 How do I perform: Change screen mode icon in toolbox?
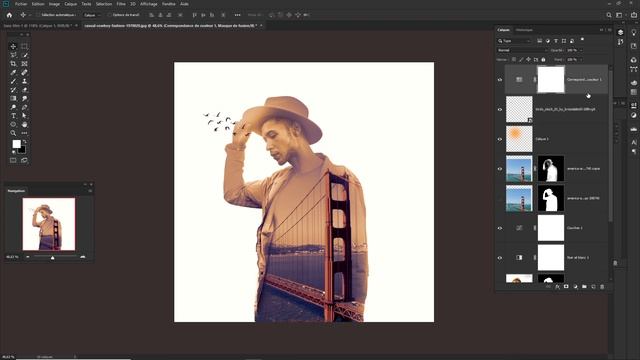pyautogui.click(x=24, y=160)
